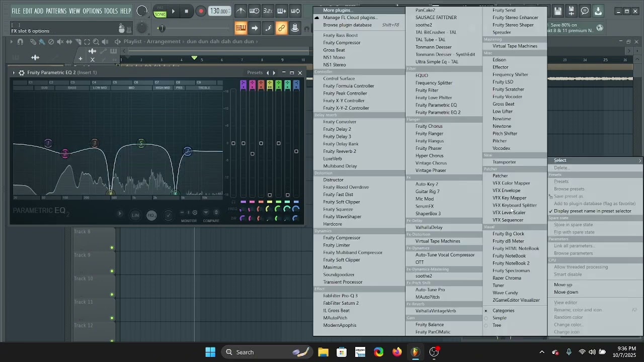This screenshot has width=644, height=362.
Task: Click the countdown before recording icon
Action: point(268,11)
